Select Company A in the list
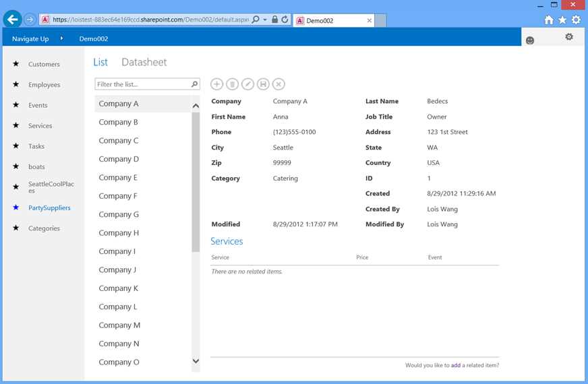This screenshot has width=588, height=384. pos(143,104)
